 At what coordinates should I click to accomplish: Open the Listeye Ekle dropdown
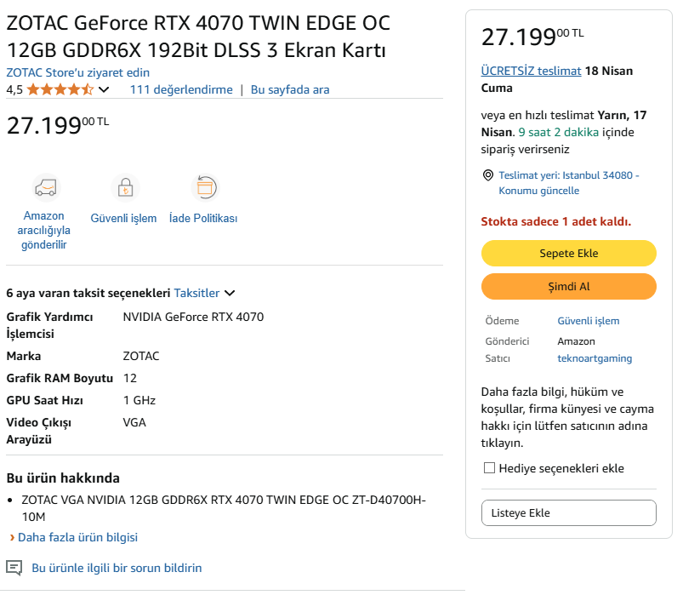pyautogui.click(x=569, y=513)
